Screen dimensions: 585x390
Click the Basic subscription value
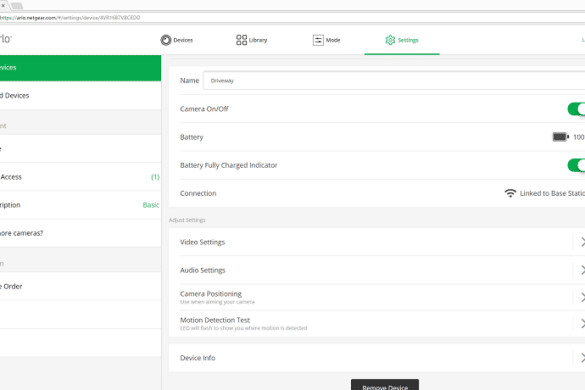click(x=151, y=205)
